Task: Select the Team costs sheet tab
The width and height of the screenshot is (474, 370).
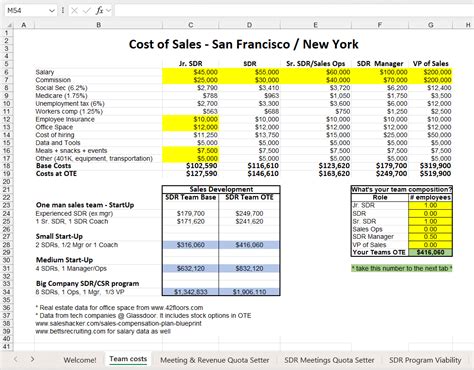Action: coord(128,359)
